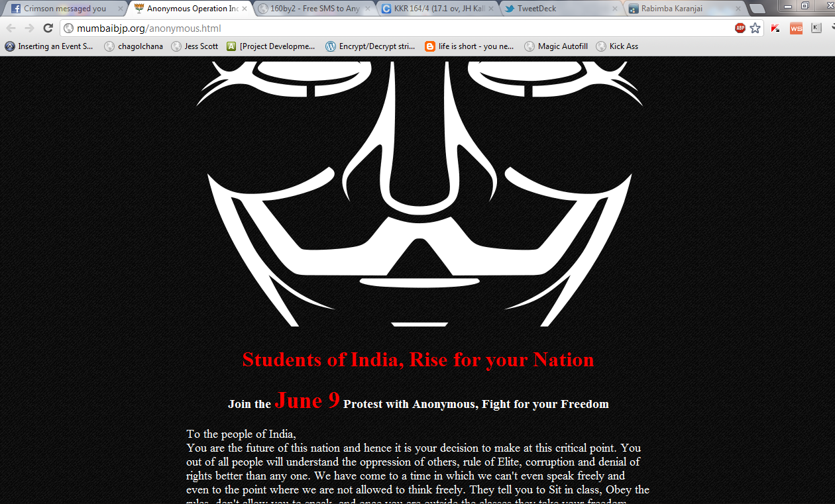Image resolution: width=835 pixels, height=504 pixels.
Task: Open the Encrypt/Decrypt stri... bookmark
Action: 370,46
